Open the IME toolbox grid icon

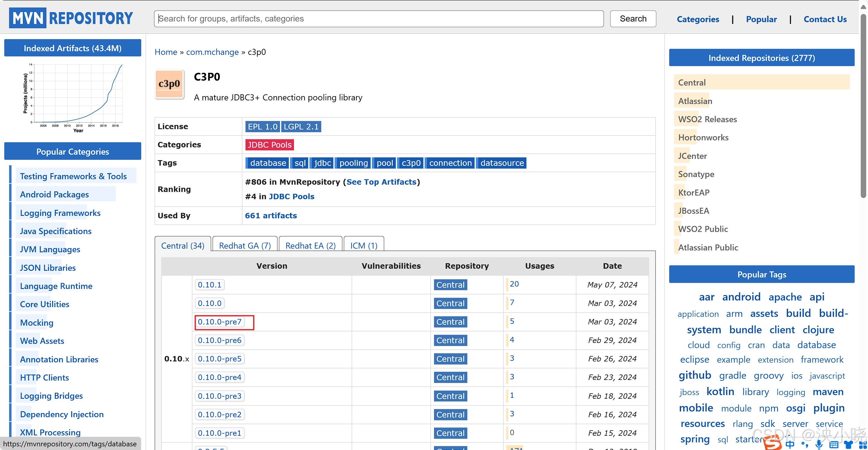tap(862, 445)
